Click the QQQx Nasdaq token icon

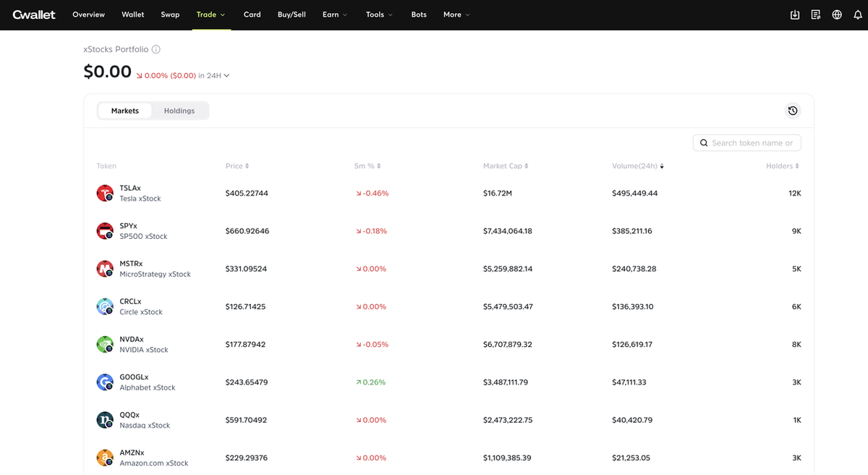[105, 420]
